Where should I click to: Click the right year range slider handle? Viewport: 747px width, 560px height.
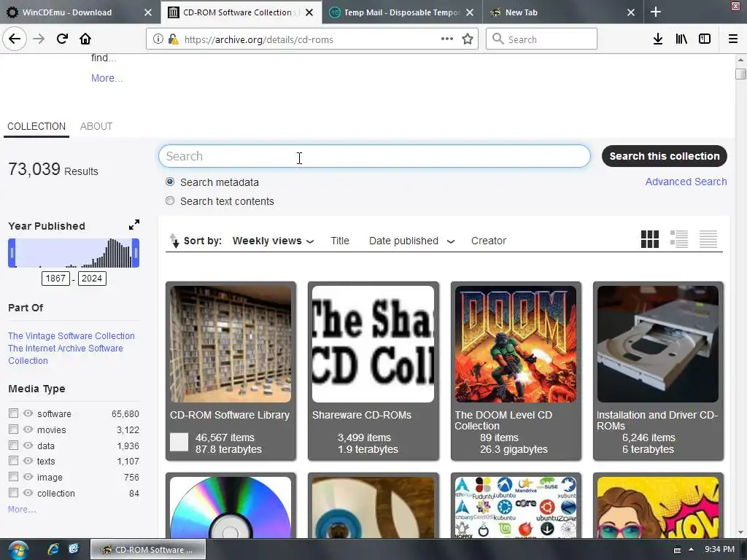coord(136,253)
